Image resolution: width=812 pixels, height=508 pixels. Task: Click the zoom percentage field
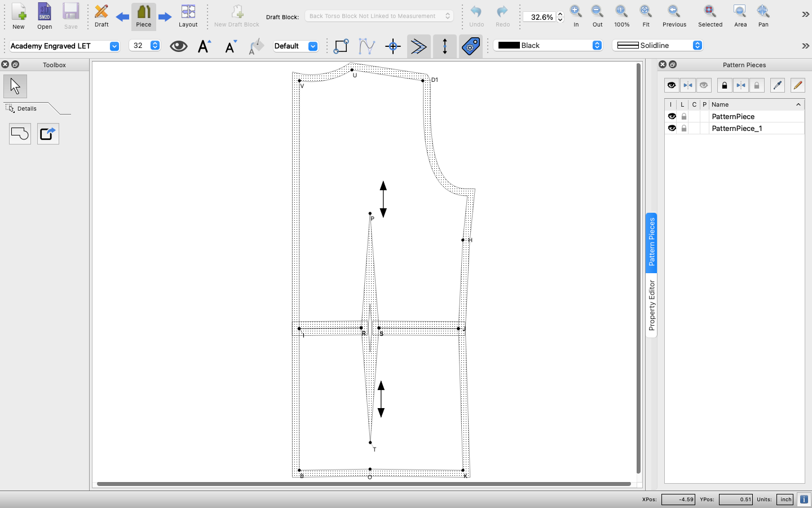point(540,17)
